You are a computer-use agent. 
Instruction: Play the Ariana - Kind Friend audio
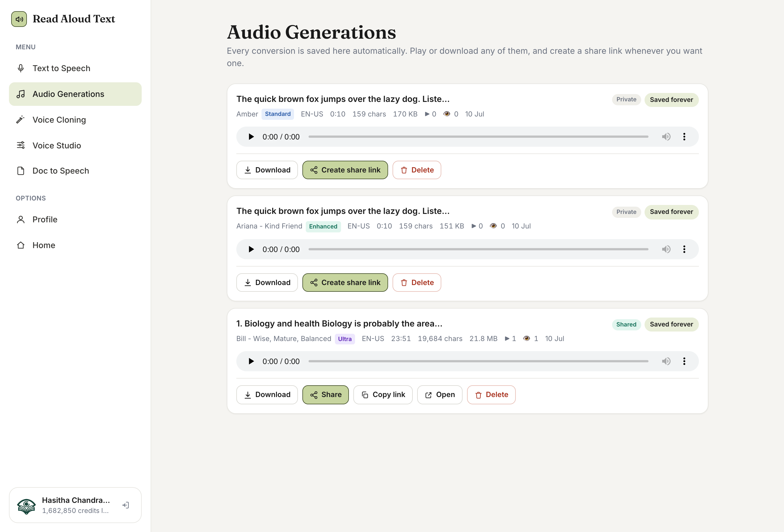pos(251,249)
